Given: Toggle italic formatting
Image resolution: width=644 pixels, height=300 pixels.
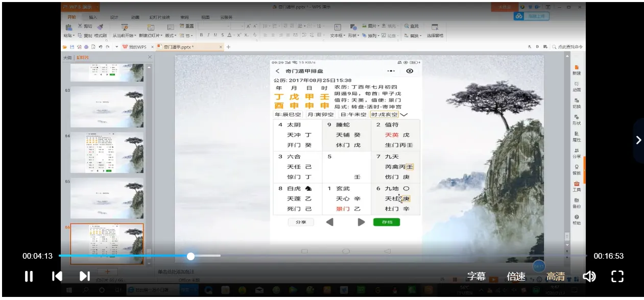Looking at the screenshot, I should 208,35.
